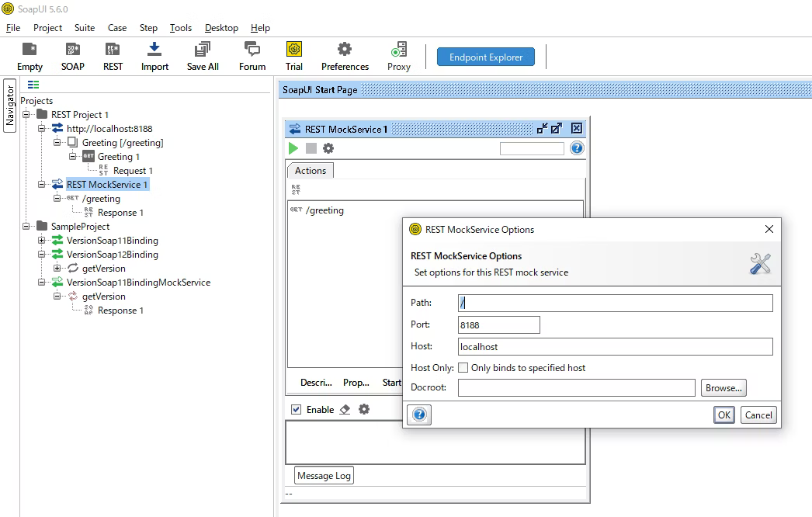Click the SOAP project toolbar icon

coord(73,50)
